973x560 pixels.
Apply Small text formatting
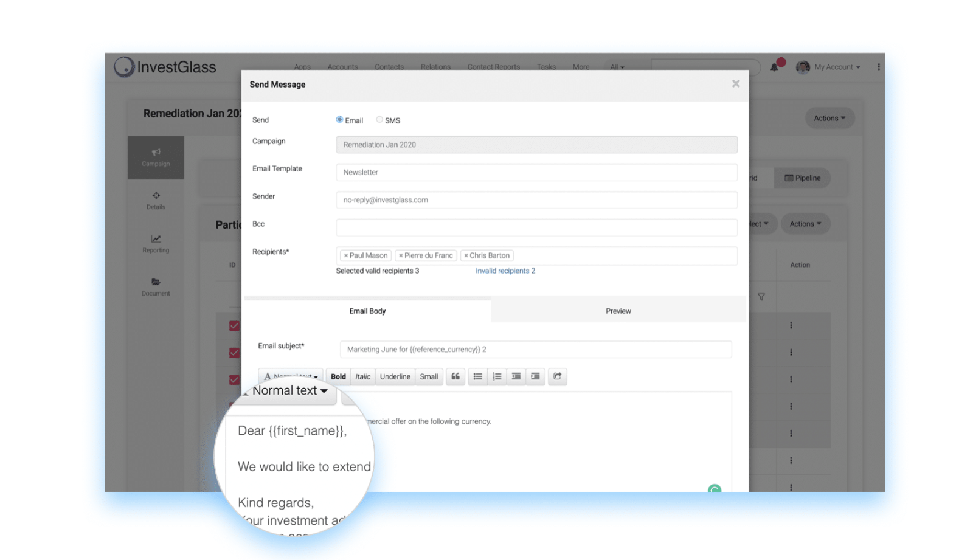tap(429, 377)
